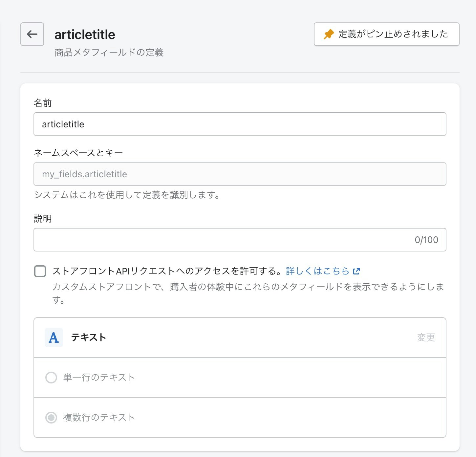Click the 説明 field label
The height and width of the screenshot is (457, 476).
pos(42,218)
